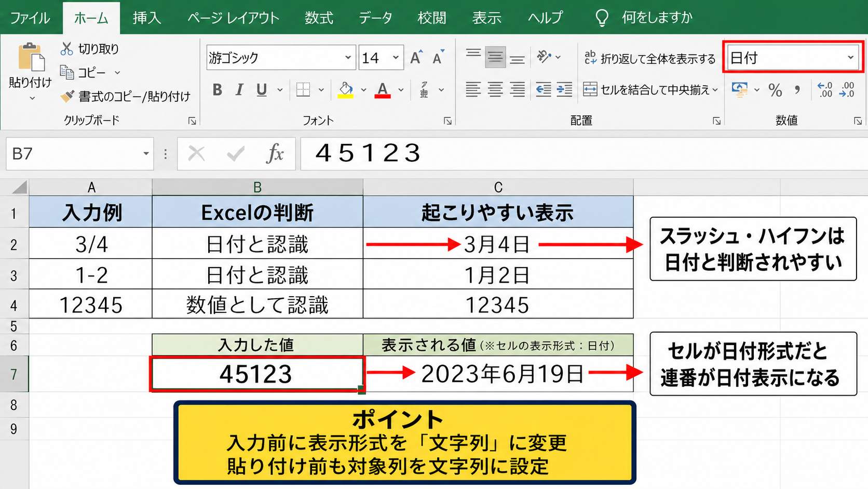
Task: Apply percent style format
Action: coord(776,90)
